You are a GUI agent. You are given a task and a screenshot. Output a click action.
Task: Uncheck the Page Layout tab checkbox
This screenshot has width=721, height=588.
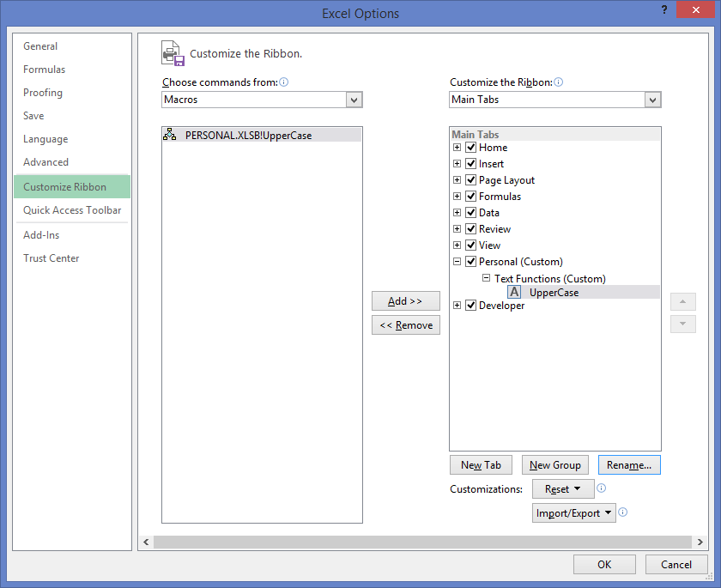(470, 179)
